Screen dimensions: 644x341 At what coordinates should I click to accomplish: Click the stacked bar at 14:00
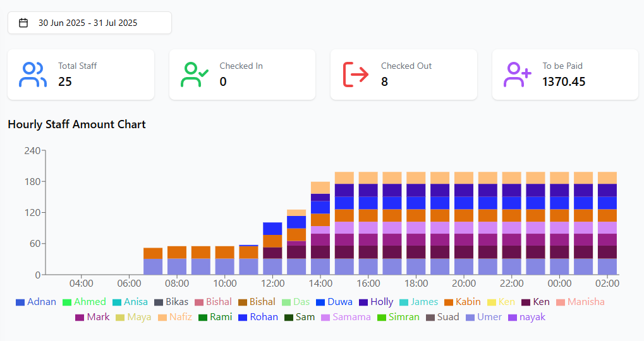click(x=320, y=227)
